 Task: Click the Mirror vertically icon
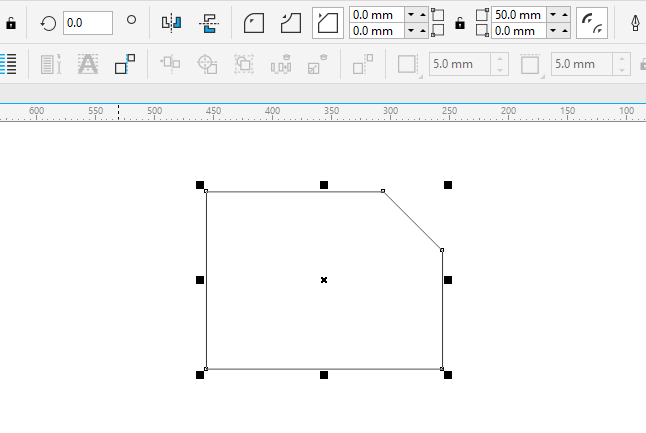[208, 22]
